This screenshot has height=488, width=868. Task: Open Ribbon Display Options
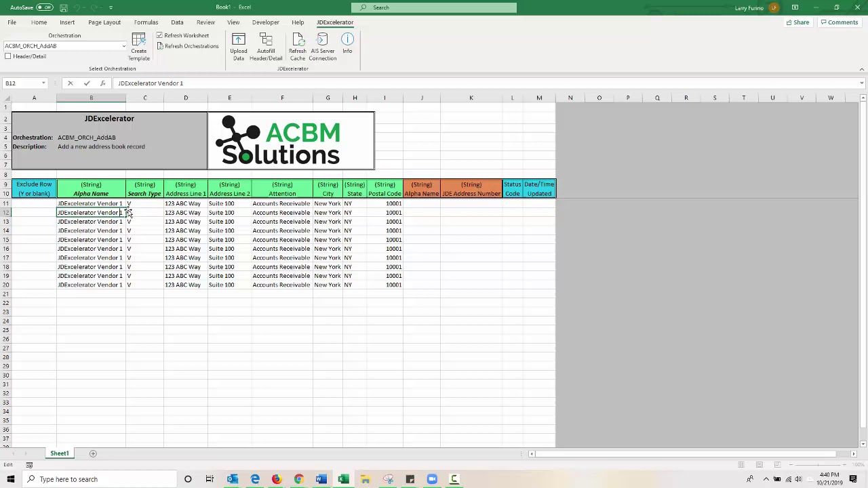[795, 7]
